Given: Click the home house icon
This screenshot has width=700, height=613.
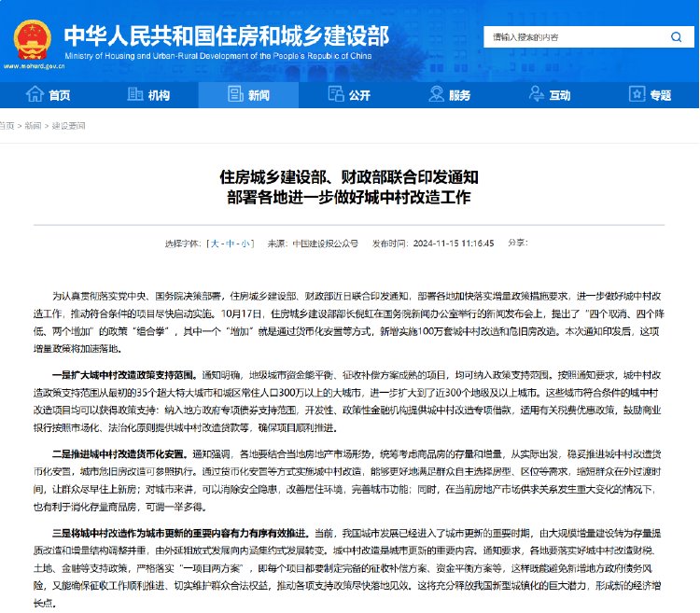Looking at the screenshot, I should point(35,94).
